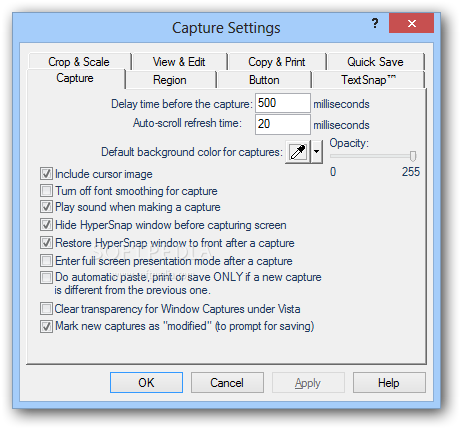Enable Turn off font smoothing for capture
The height and width of the screenshot is (429, 461).
coord(46,191)
